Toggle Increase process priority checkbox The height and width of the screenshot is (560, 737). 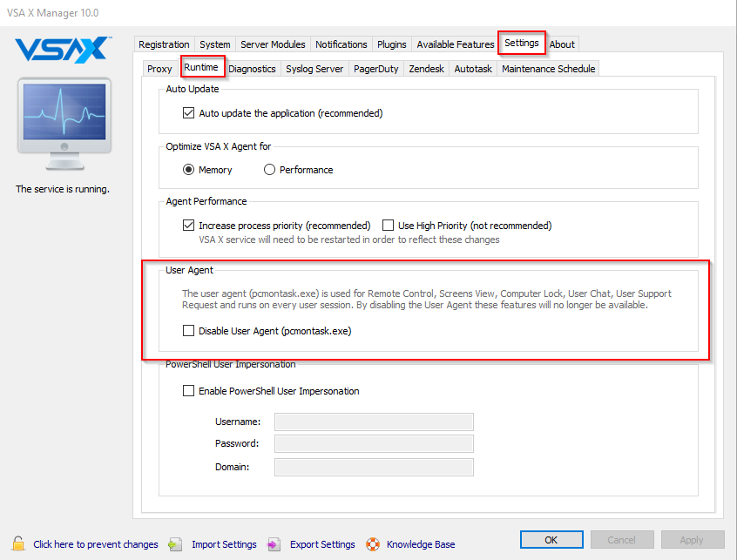188,226
